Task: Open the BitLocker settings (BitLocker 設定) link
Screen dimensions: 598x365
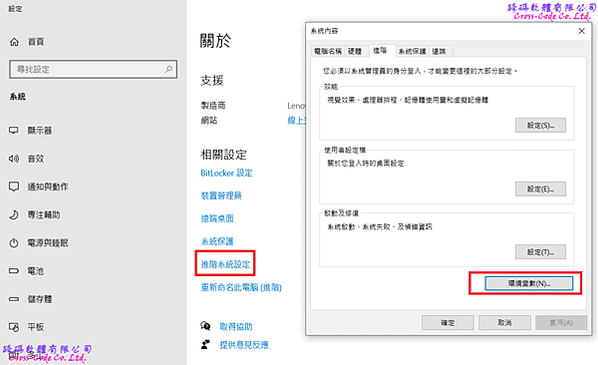Action: 227,173
